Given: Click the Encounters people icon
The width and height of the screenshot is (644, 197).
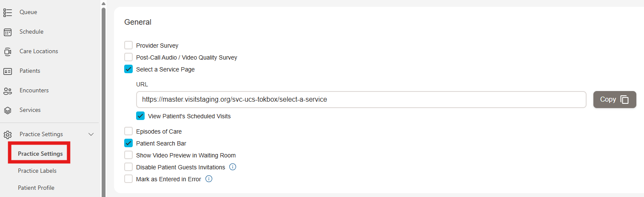Looking at the screenshot, I should (8, 91).
